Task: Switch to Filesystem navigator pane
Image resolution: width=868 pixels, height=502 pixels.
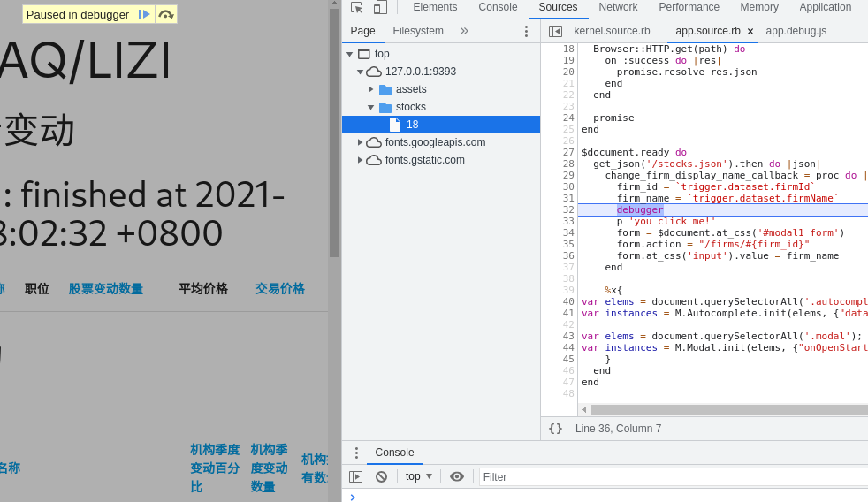Action: point(418,31)
